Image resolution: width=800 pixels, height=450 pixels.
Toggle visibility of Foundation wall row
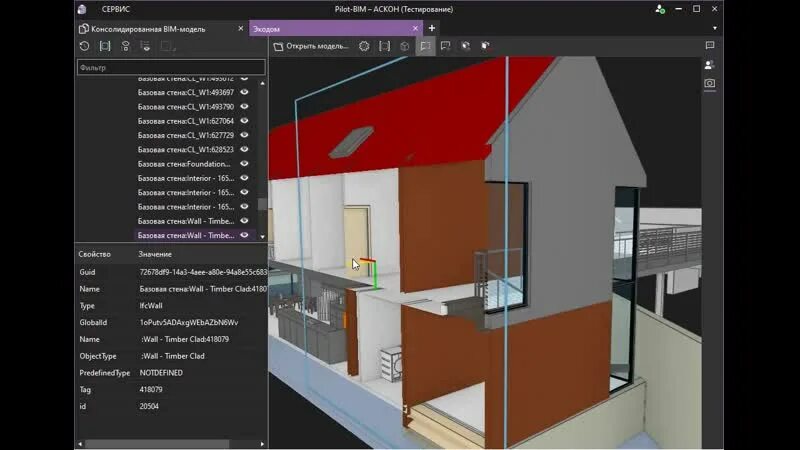[x=244, y=164]
